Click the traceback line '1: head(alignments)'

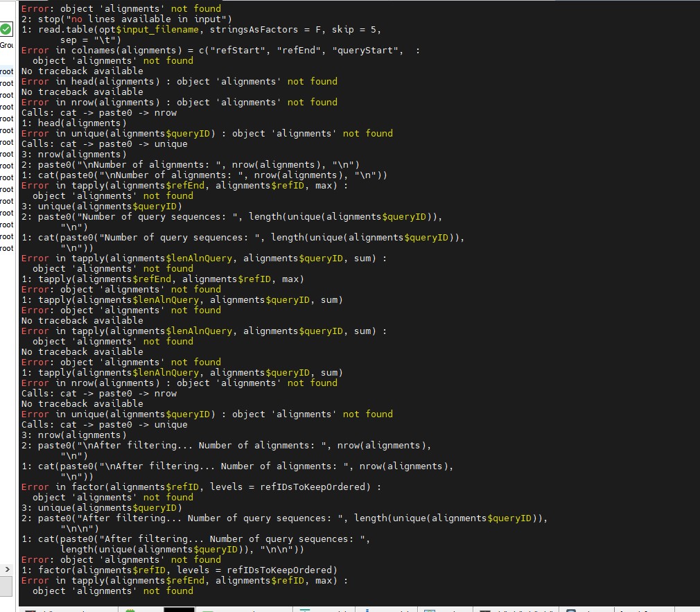[74, 123]
